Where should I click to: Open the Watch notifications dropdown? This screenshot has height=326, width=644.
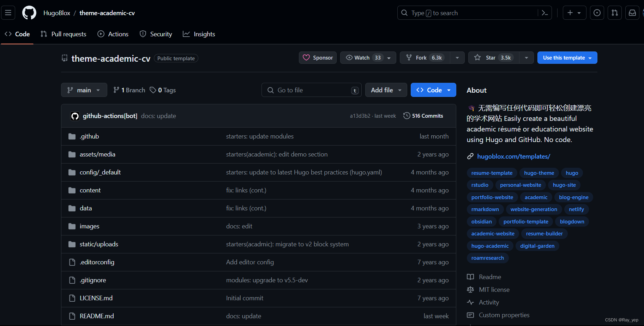368,58
